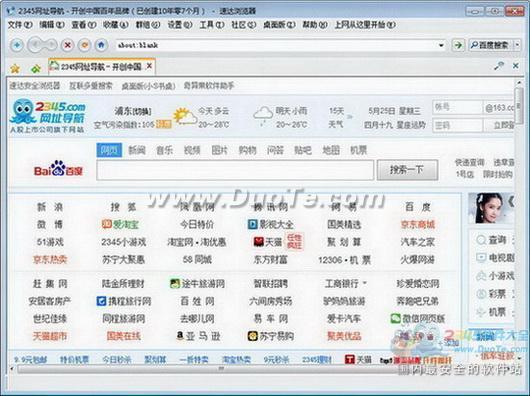Click the sunny weather icon for today
Screen dimensions: 530x396
pos(185,117)
